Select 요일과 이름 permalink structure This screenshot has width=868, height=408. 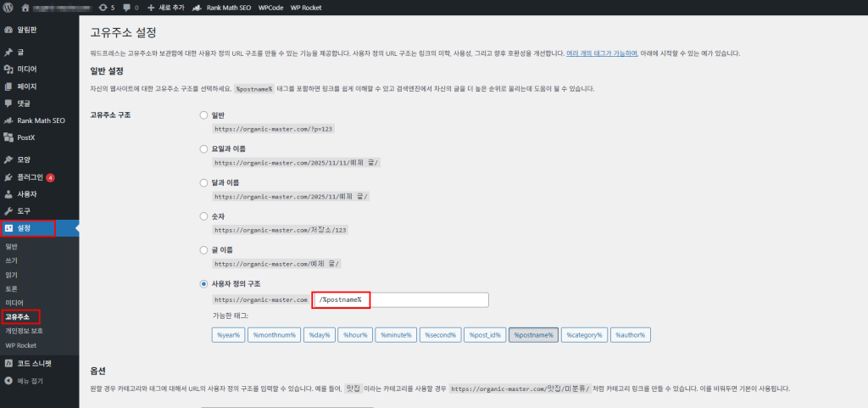coord(203,149)
